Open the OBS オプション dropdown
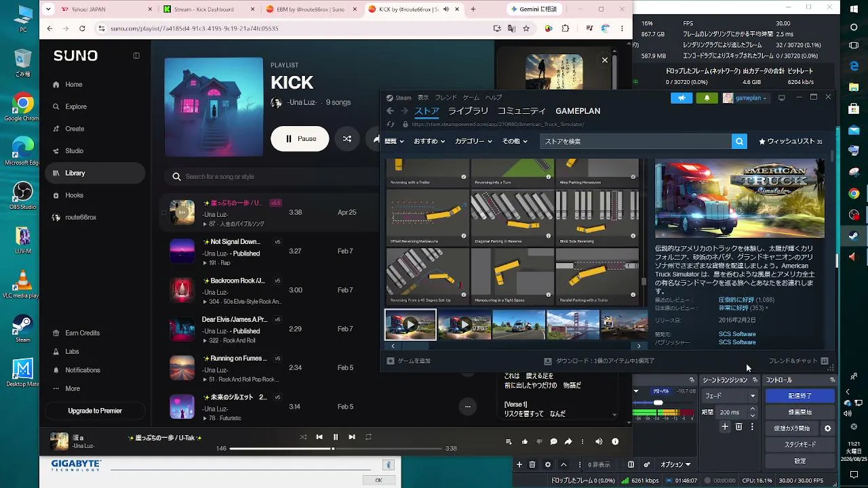This screenshot has width=868, height=488. tap(675, 465)
